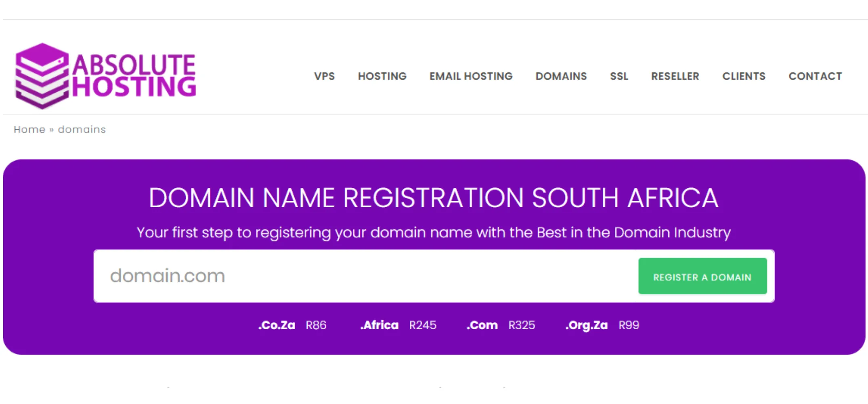
Task: Open the SSL navigation item
Action: tap(619, 76)
